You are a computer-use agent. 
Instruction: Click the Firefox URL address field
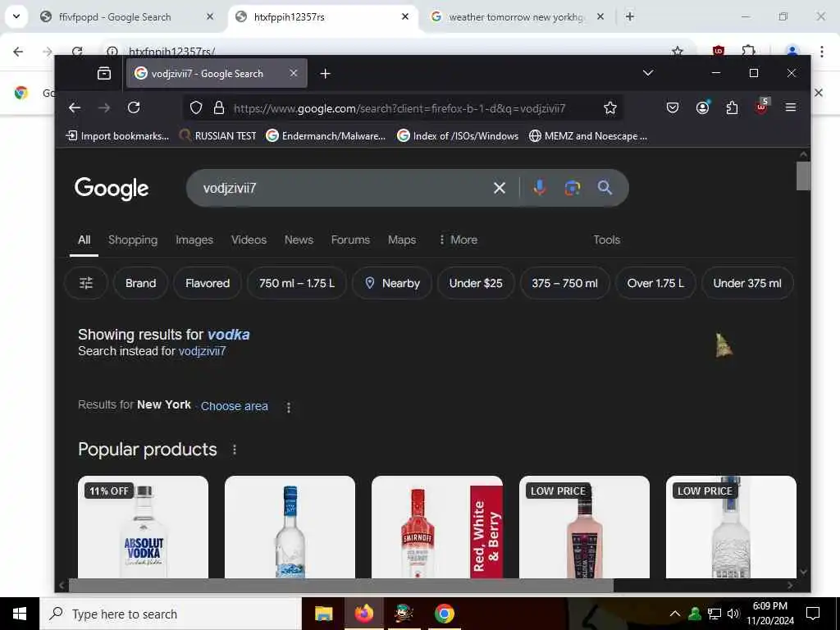pos(399,108)
